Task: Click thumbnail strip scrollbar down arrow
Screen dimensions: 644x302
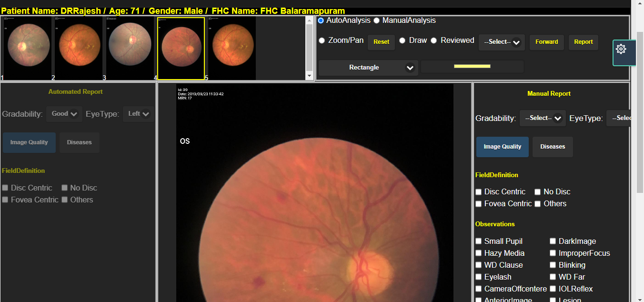Action: pyautogui.click(x=310, y=76)
